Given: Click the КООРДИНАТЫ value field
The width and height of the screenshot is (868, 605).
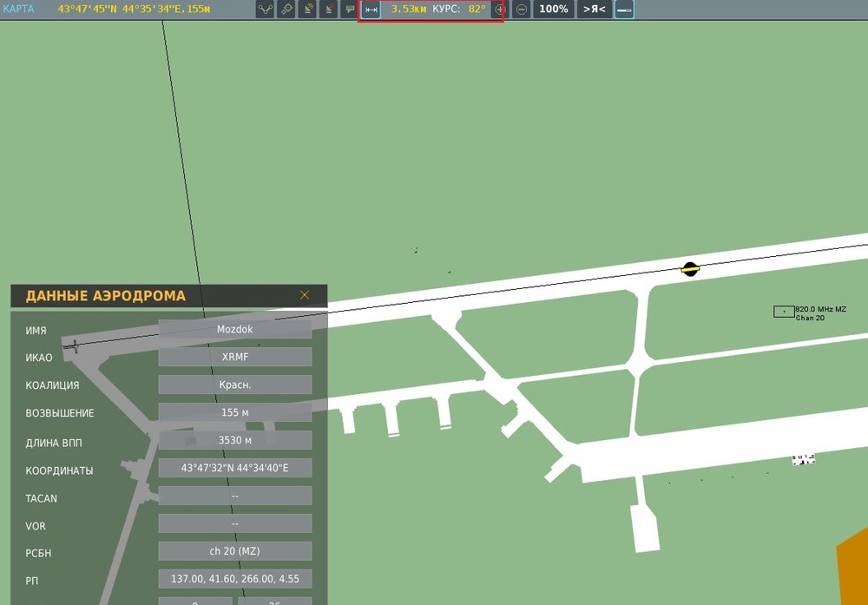Looking at the screenshot, I should (x=234, y=468).
